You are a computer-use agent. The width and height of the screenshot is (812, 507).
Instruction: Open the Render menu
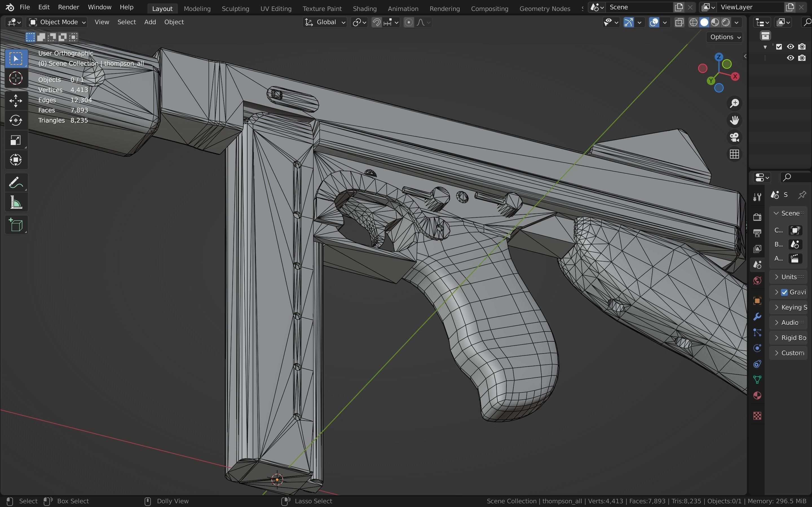coord(69,7)
